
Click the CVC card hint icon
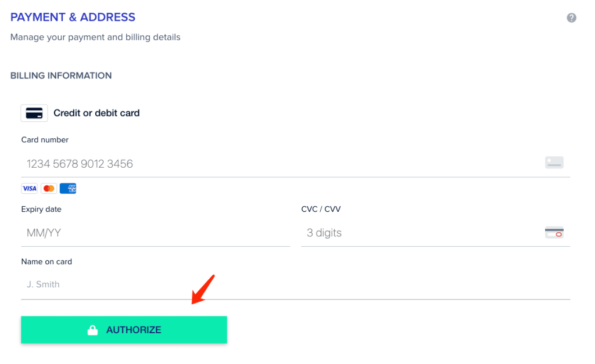[x=554, y=232]
